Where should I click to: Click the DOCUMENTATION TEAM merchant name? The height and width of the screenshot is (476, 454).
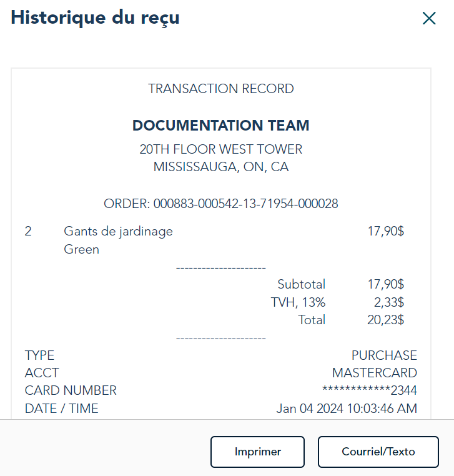(221, 126)
